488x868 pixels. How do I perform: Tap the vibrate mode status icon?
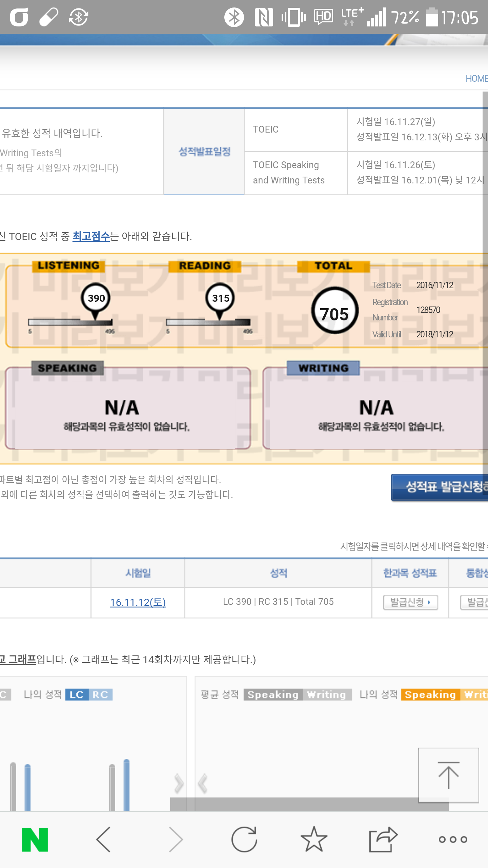293,17
